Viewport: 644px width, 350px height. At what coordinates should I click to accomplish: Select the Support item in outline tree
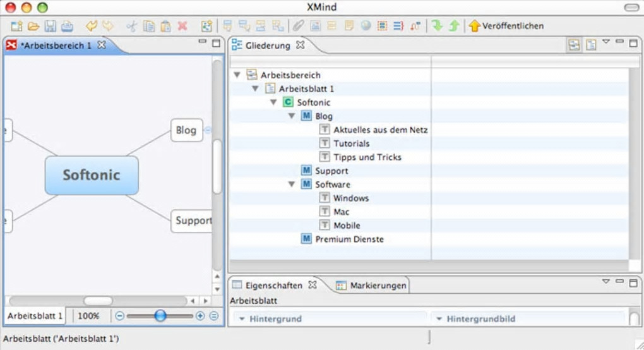click(x=331, y=171)
